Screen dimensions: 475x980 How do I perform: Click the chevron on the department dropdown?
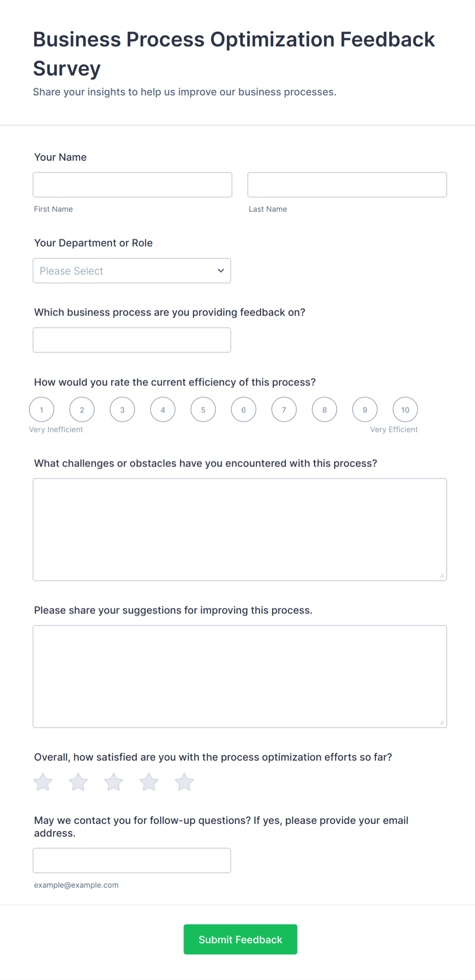220,271
